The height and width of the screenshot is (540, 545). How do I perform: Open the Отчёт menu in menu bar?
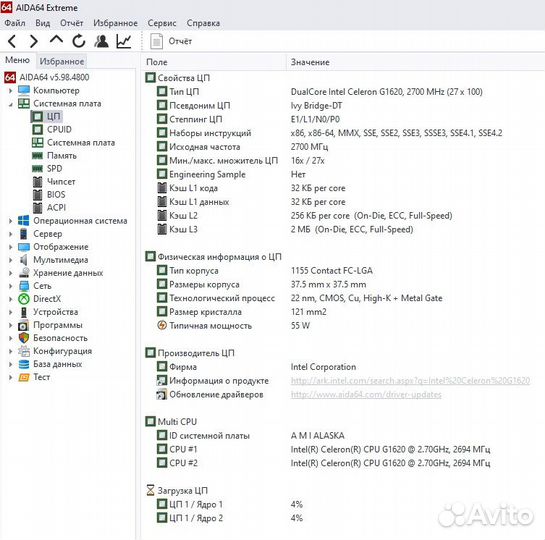[72, 23]
